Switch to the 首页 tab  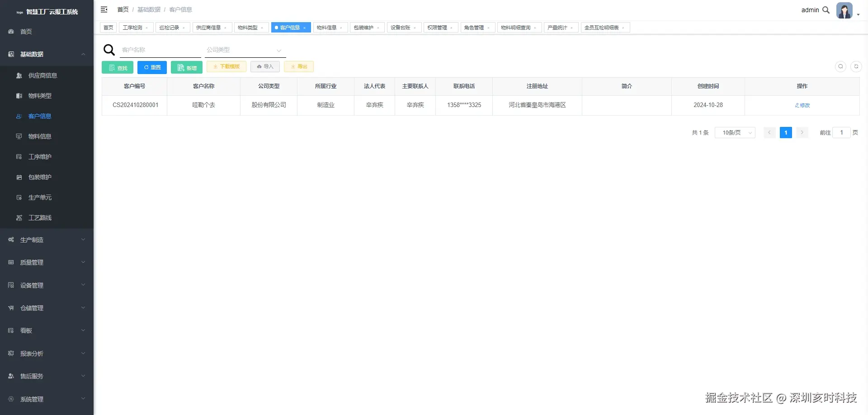click(108, 28)
